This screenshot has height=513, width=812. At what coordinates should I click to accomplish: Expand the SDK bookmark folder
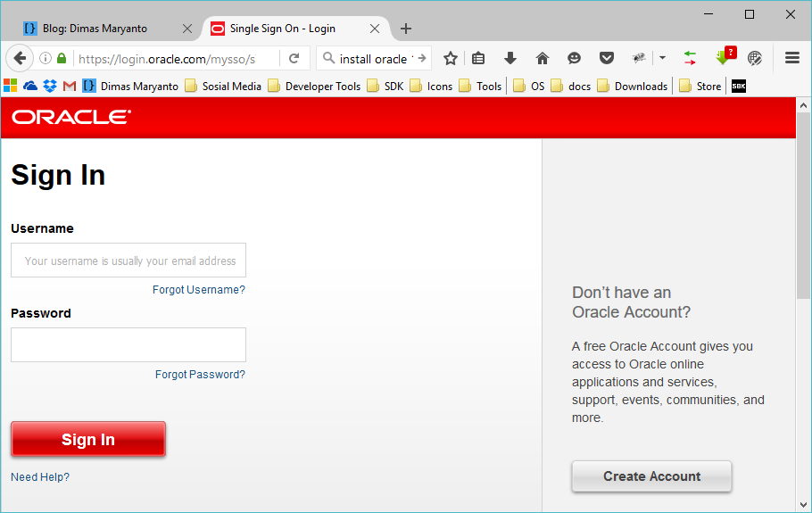point(385,86)
